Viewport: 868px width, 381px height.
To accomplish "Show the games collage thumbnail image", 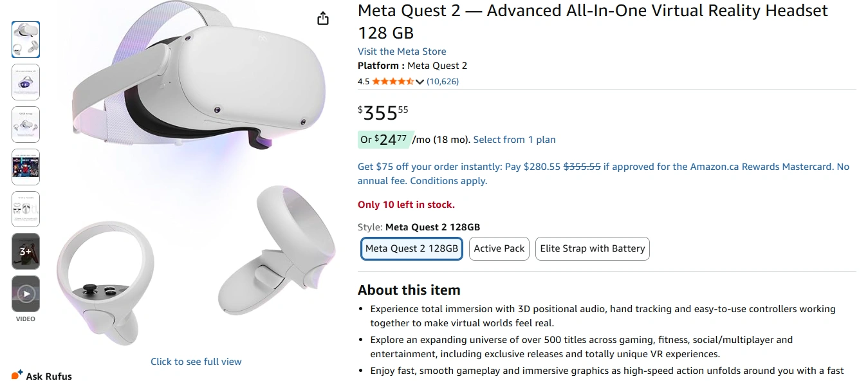I will (26, 167).
